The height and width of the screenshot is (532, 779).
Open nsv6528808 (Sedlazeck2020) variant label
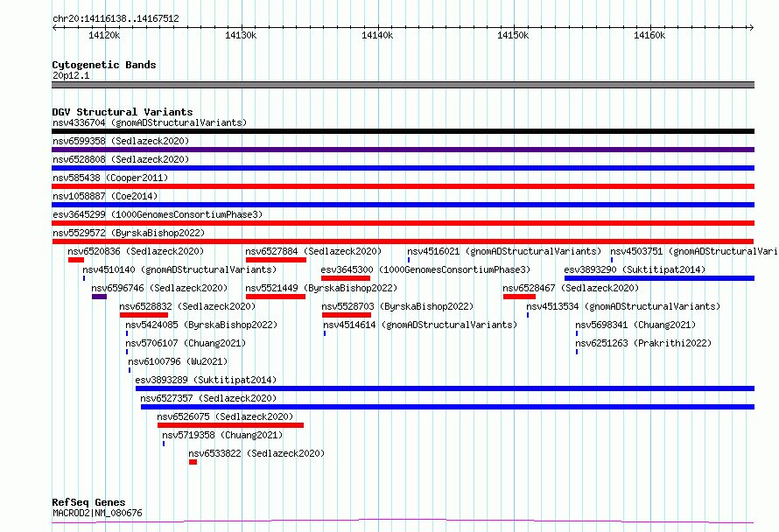[121, 159]
